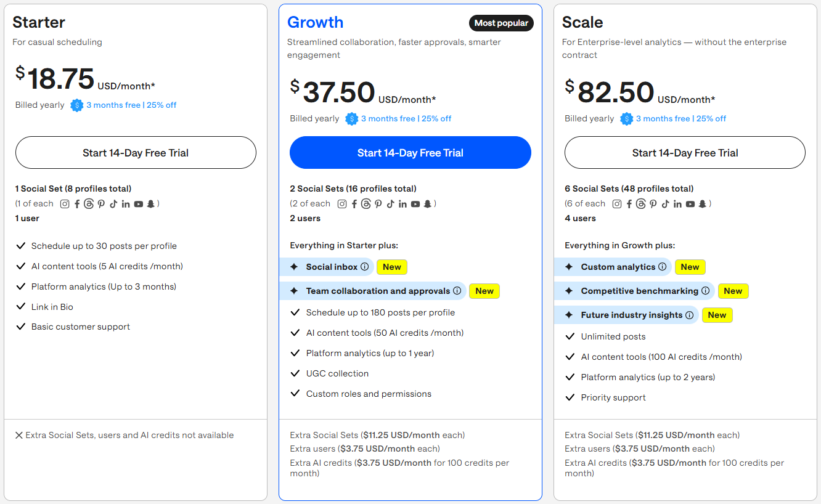Click the discount badge icon in the Scale plan
The height and width of the screenshot is (504, 821).
click(627, 118)
